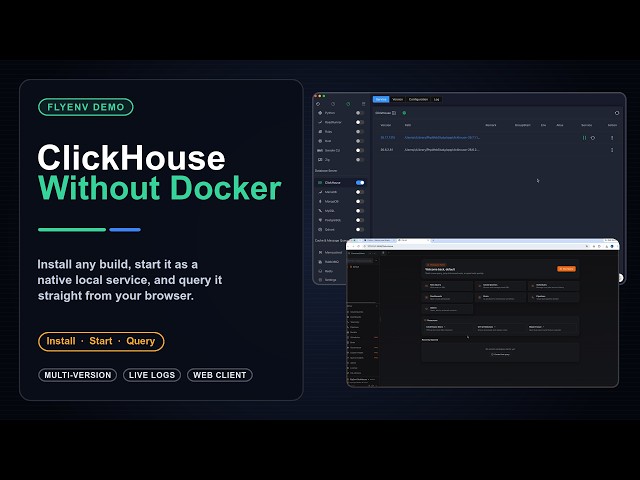
Task: Click the last icon in the FlyEnv sidebar top toolbar
Action: pyautogui.click(x=363, y=104)
